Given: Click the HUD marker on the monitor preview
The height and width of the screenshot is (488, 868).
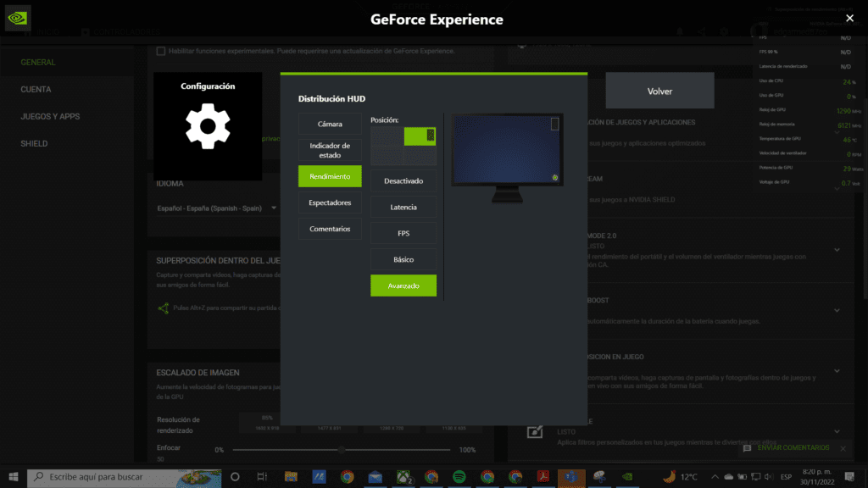Looking at the screenshot, I should tap(554, 124).
